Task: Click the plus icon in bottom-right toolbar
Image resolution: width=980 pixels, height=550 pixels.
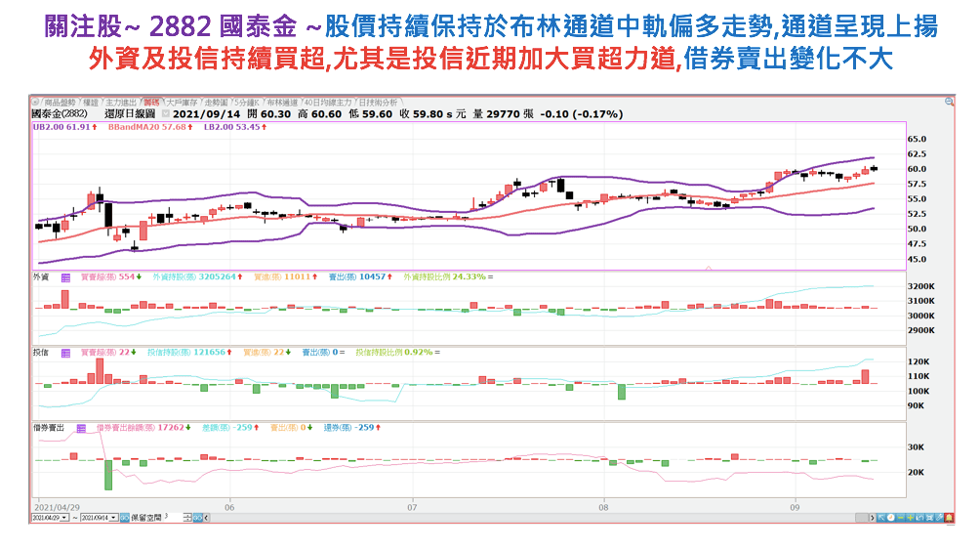Action: coord(910,517)
